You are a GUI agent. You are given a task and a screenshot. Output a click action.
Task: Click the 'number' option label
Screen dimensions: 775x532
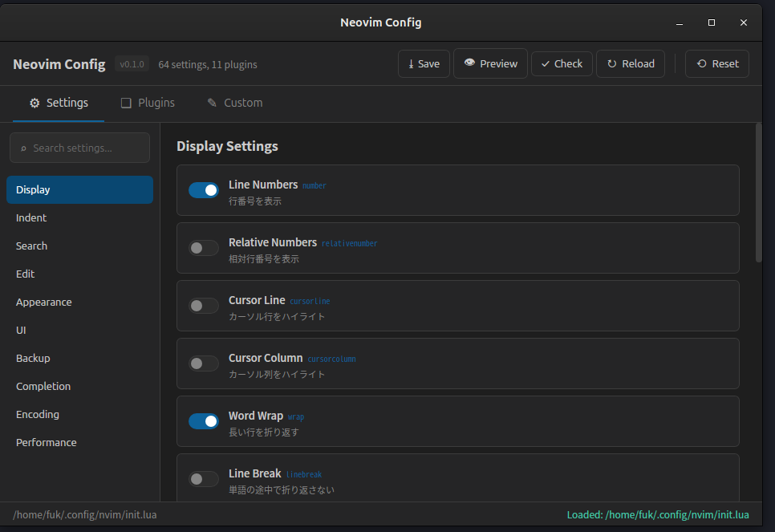click(x=314, y=186)
